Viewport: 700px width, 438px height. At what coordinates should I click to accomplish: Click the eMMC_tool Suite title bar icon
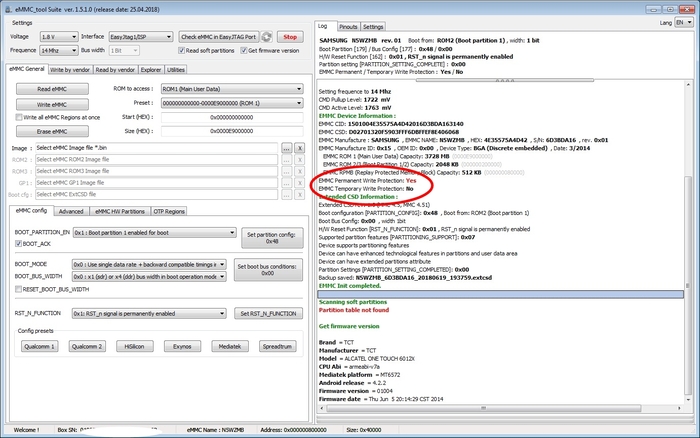[8, 9]
